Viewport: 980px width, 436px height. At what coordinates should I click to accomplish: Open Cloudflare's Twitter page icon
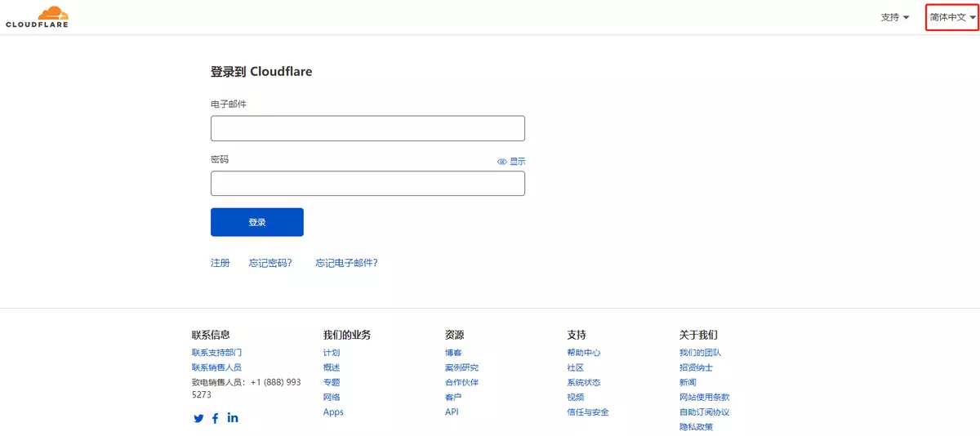[x=198, y=418]
